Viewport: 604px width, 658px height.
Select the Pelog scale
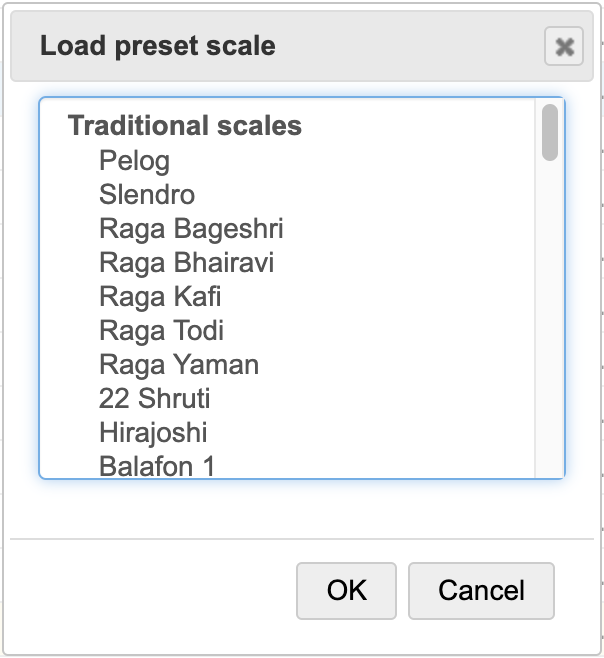coord(134,161)
